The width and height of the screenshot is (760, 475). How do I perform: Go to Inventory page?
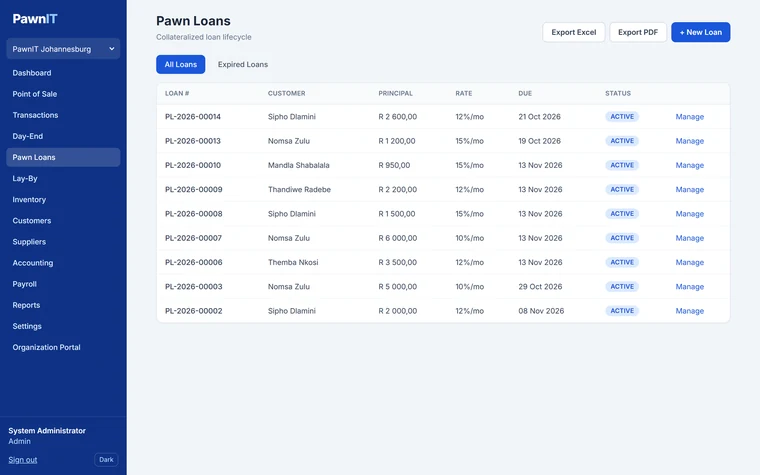pos(29,200)
